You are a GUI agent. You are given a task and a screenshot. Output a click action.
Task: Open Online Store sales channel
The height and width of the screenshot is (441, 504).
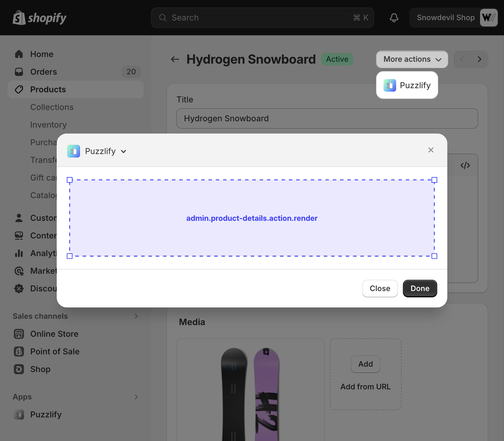(x=54, y=334)
